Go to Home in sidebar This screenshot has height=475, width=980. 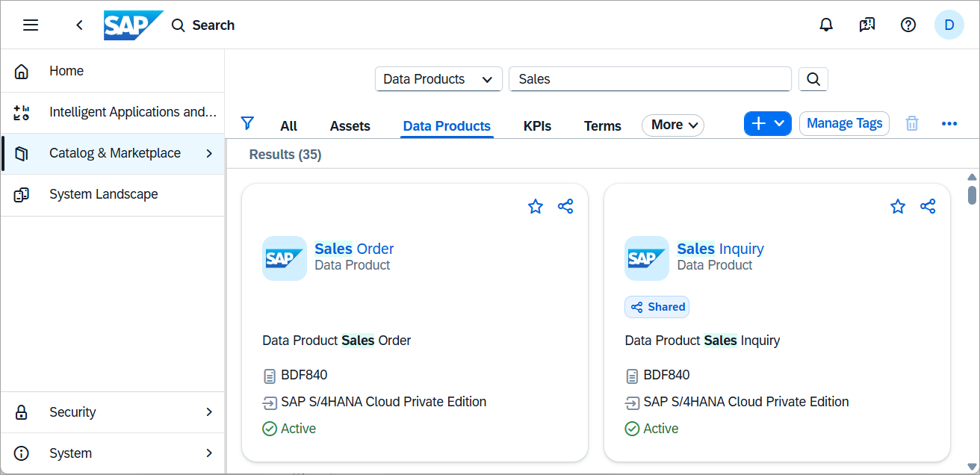coord(112,71)
